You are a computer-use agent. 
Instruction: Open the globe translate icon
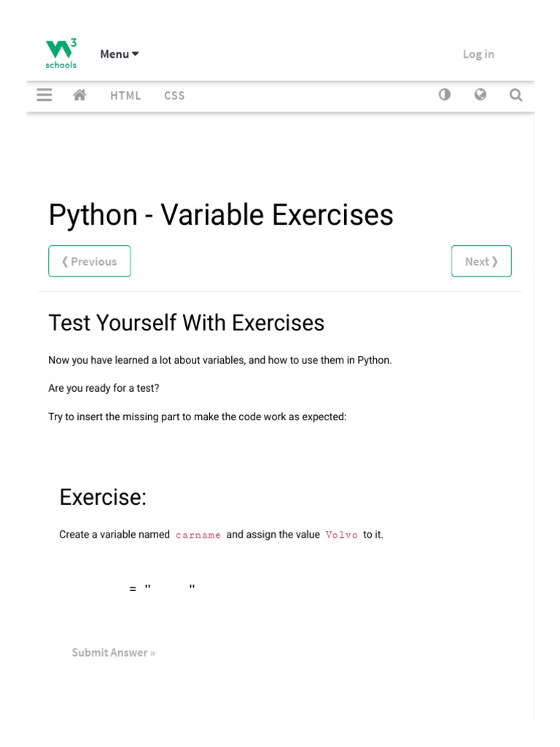480,95
